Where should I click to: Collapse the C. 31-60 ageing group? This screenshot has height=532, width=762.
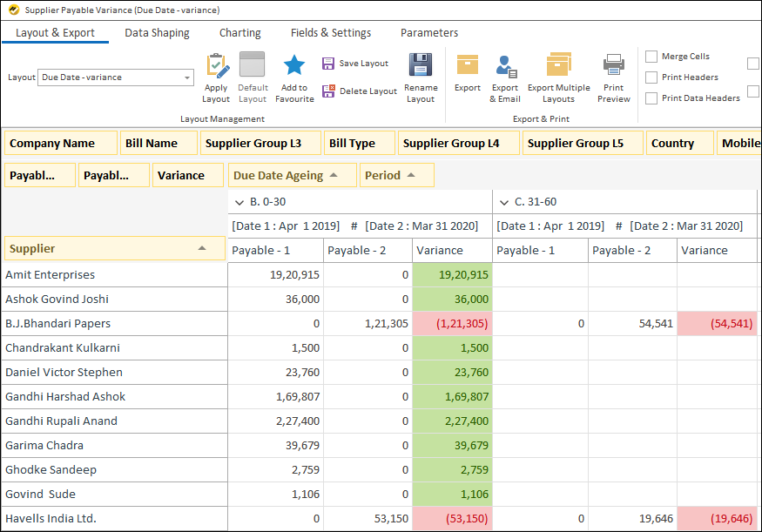[504, 202]
